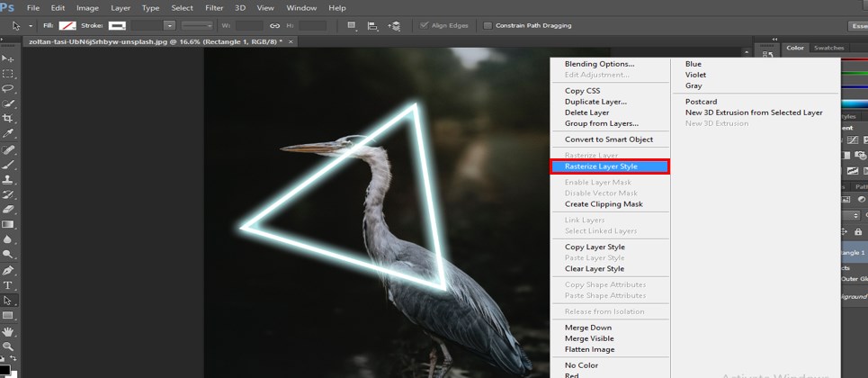The image size is (868, 378).
Task: Select the Blur tool
Action: tap(8, 239)
